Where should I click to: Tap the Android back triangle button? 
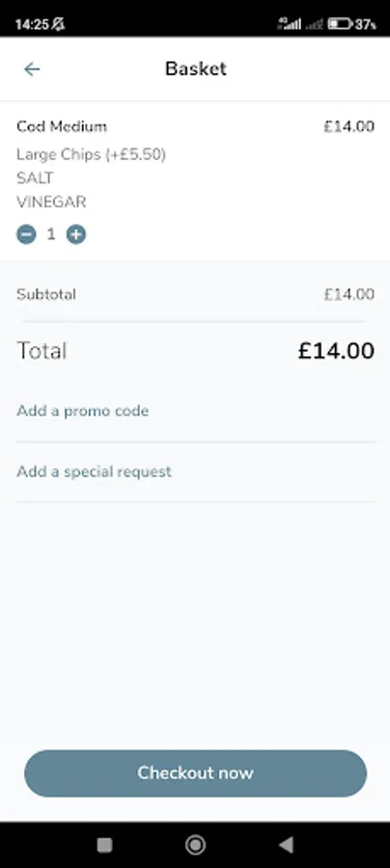coord(286,845)
